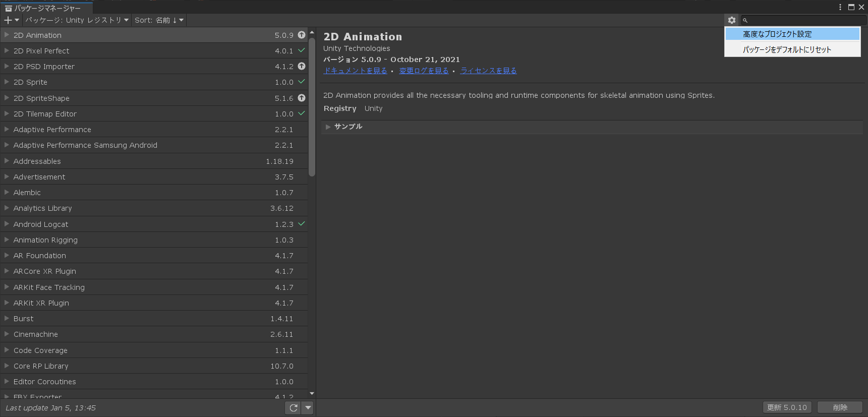Expand the Cinemachine package row
The image size is (868, 417).
coord(7,334)
